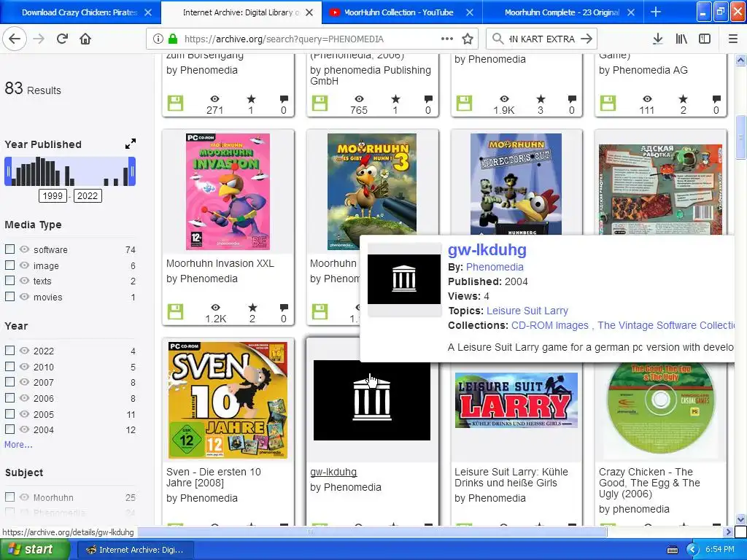Toggle eye icon next to software filter
Image resolution: width=747 pixels, height=560 pixels.
(24, 249)
